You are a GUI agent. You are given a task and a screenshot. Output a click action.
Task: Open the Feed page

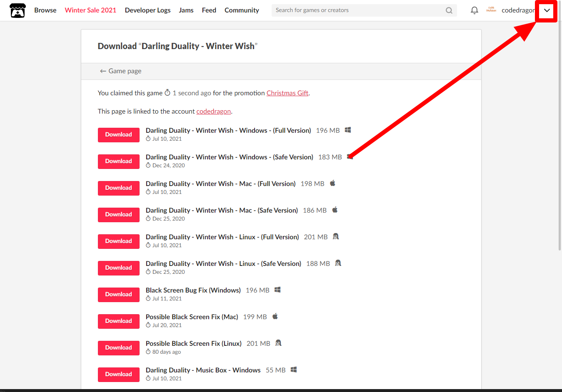[209, 10]
